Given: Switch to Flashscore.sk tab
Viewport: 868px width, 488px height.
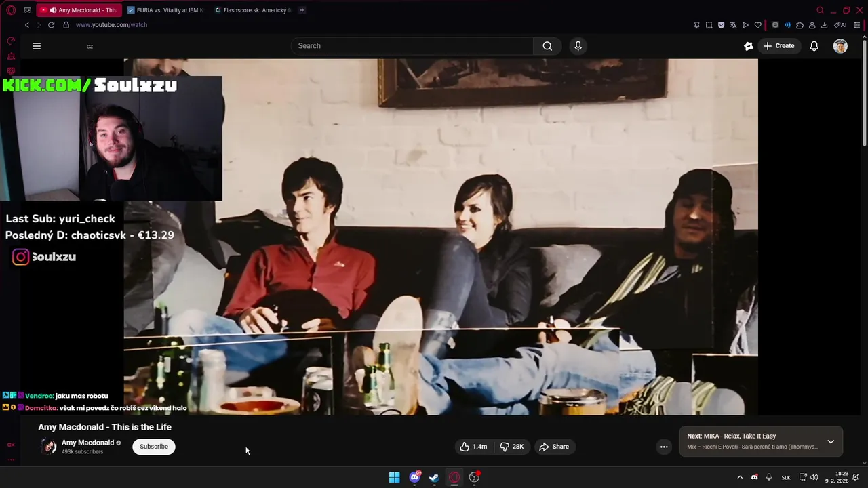Looking at the screenshot, I should tap(252, 10).
